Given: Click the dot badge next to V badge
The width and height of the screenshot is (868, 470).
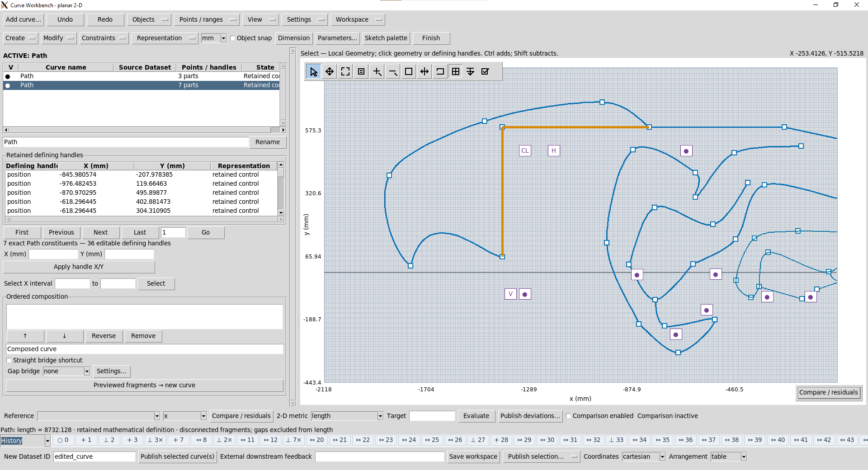Looking at the screenshot, I should pyautogui.click(x=525, y=294).
